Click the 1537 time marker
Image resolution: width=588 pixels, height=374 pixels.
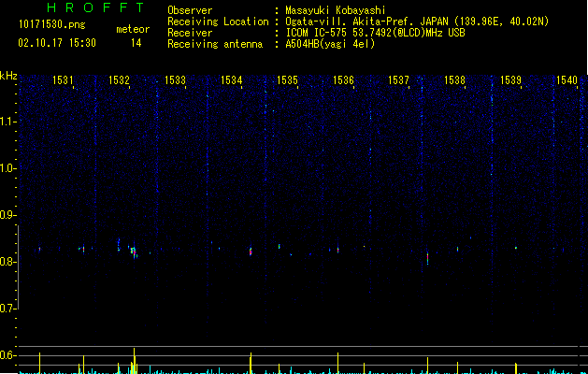tap(398, 80)
